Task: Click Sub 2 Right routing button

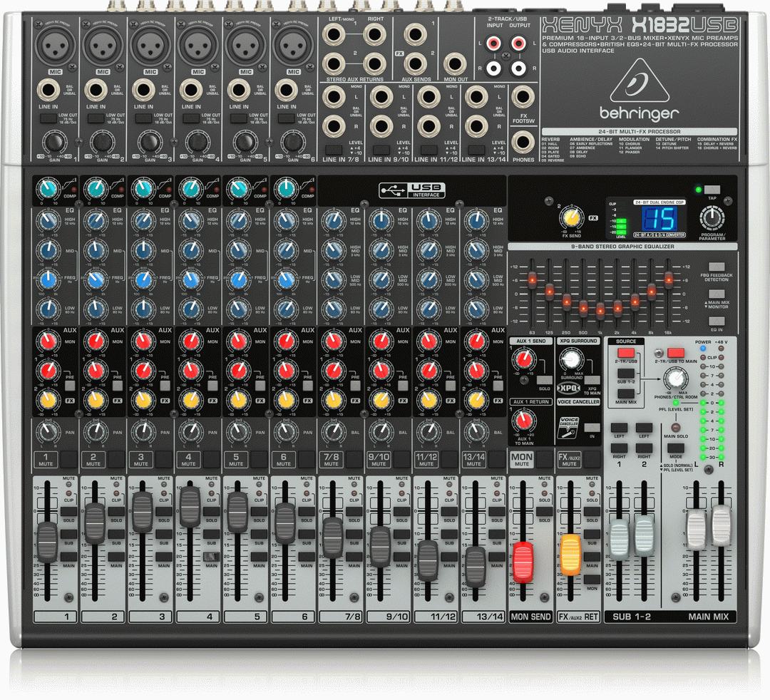Action: (x=645, y=448)
